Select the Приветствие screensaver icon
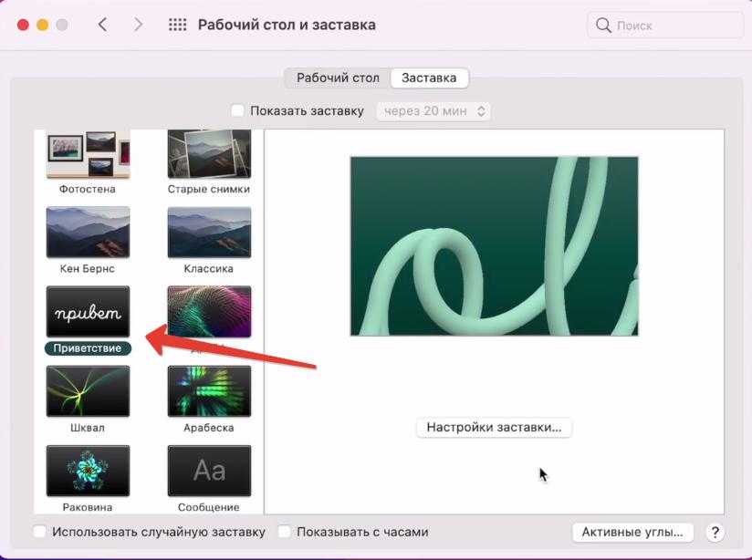The image size is (752, 560). (88, 312)
